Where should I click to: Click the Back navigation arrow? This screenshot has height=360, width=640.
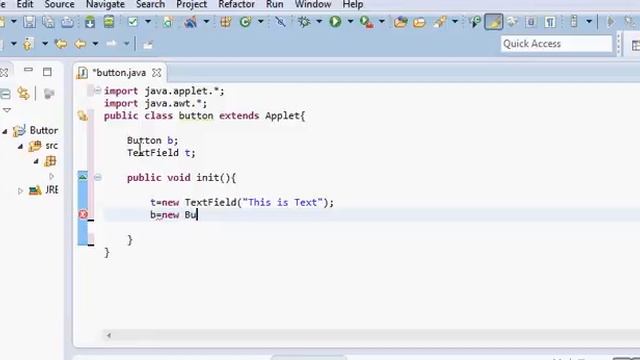[80, 44]
